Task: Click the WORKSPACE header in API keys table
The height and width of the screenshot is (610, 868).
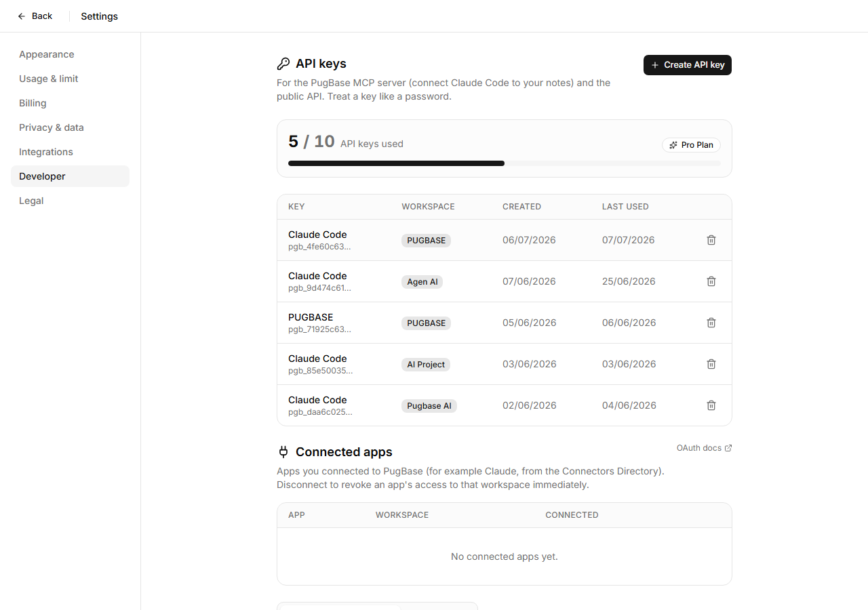Action: pos(428,207)
